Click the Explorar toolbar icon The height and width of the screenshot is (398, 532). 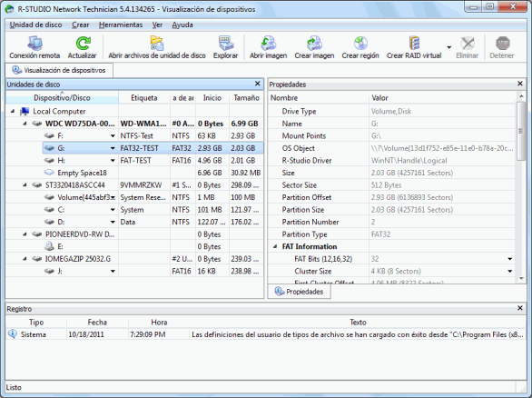click(x=226, y=44)
